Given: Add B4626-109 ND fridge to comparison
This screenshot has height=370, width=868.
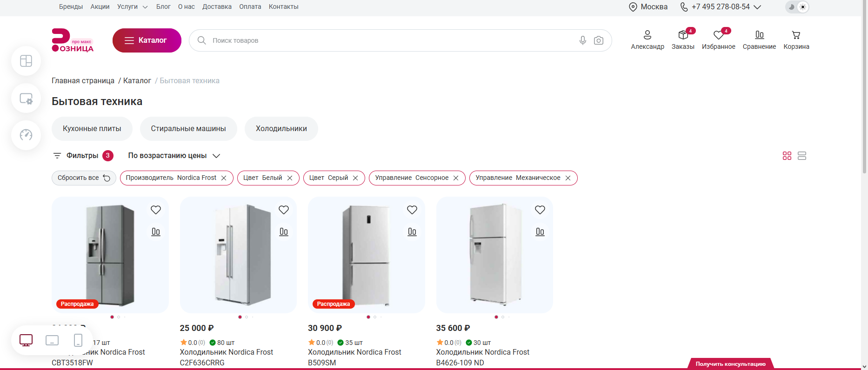Looking at the screenshot, I should pyautogui.click(x=540, y=231).
